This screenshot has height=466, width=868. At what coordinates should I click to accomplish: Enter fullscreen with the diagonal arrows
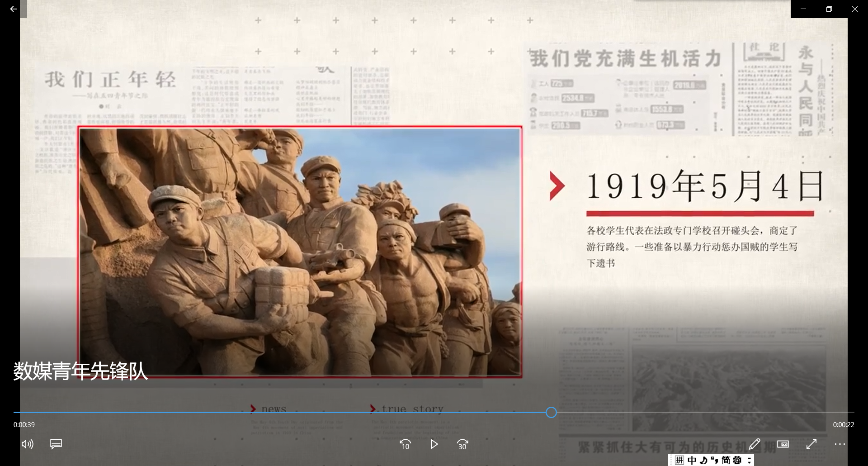(811, 444)
